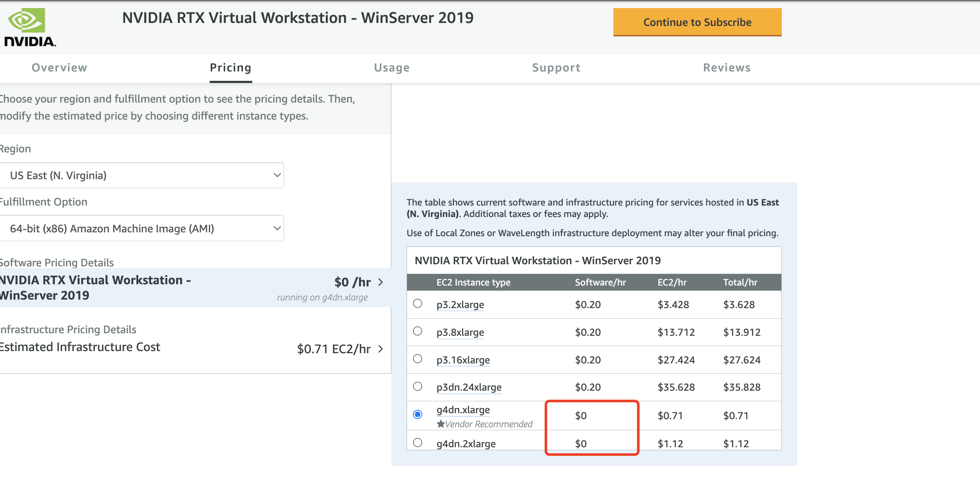Click the $3.628 total price cell
Screen dimensions: 980x503
tap(739, 305)
